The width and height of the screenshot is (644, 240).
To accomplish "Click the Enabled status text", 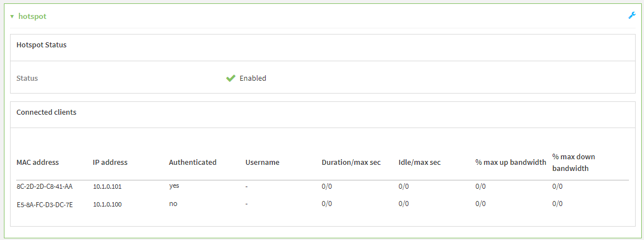I will point(253,79).
